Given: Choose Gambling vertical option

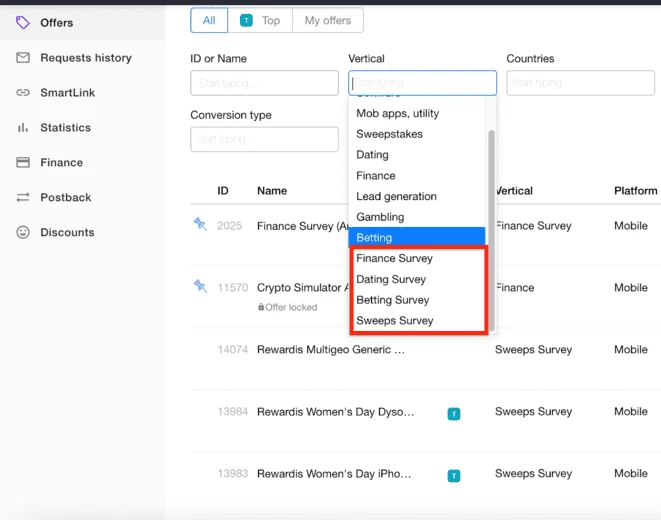Looking at the screenshot, I should pos(416,217).
